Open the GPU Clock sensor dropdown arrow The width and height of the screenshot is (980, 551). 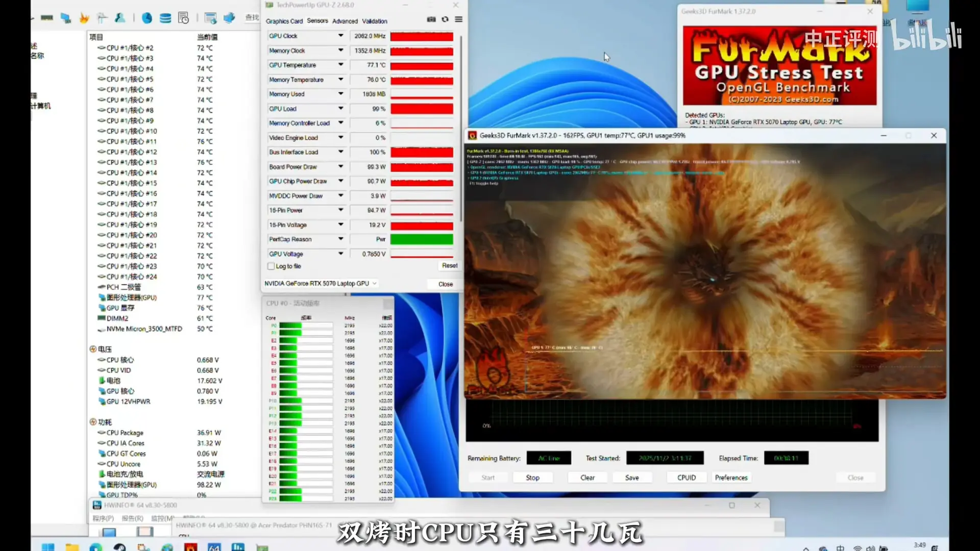[340, 36]
